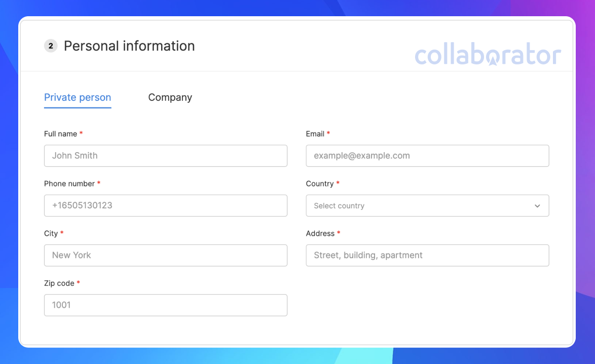Click the Collaborator logo

pyautogui.click(x=488, y=54)
